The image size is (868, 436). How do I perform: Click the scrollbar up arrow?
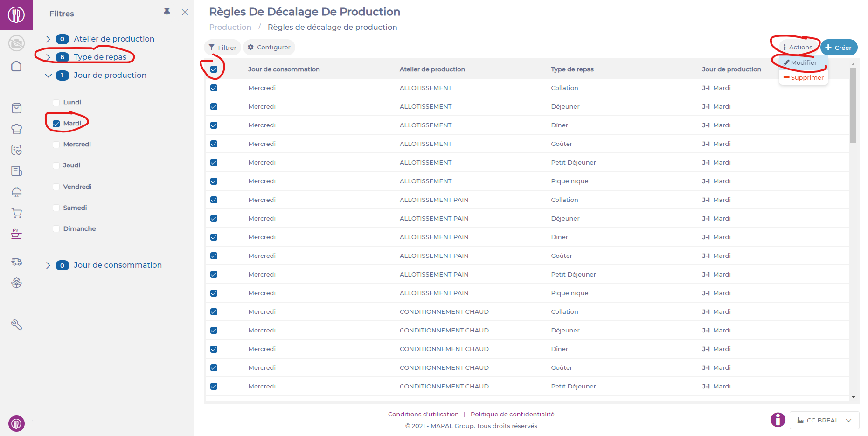pos(853,64)
